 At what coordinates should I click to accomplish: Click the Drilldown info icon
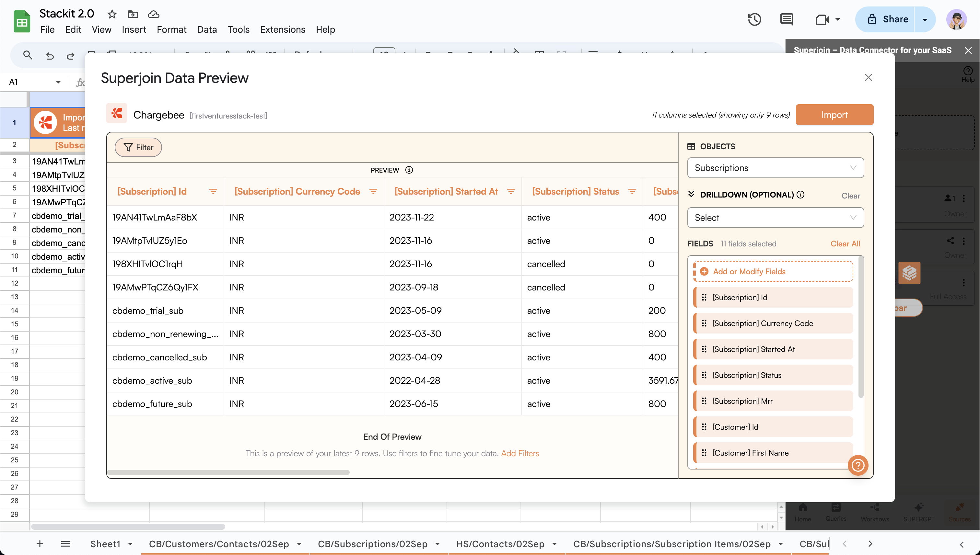tap(801, 195)
